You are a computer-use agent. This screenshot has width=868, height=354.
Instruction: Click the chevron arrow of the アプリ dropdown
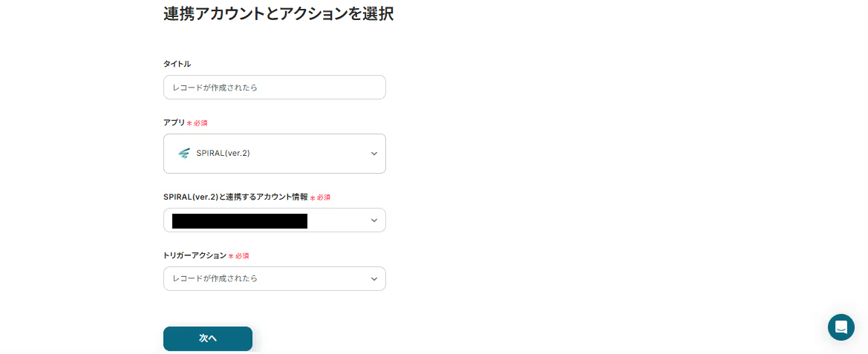tap(373, 154)
